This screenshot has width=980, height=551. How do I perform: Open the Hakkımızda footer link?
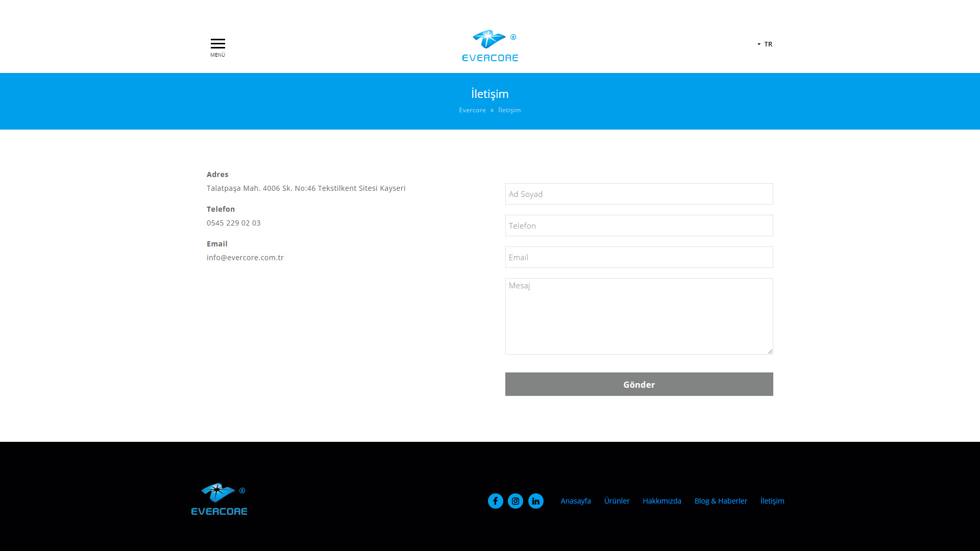661,501
